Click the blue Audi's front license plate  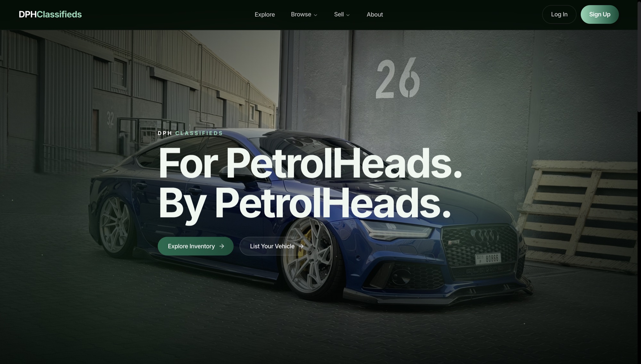pos(488,259)
